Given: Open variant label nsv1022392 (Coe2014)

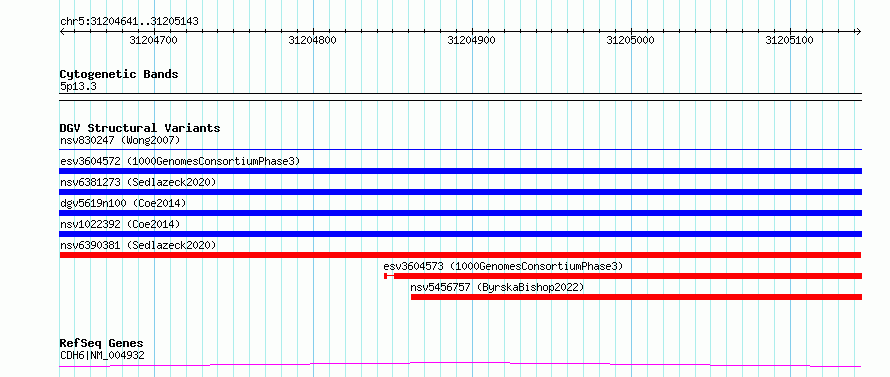Looking at the screenshot, I should (x=120, y=224).
